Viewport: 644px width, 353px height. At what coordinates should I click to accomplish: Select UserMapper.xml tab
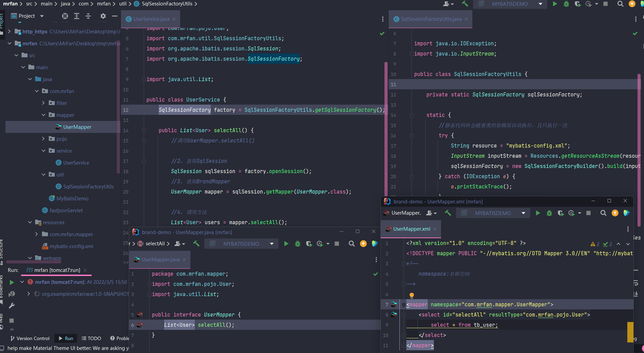click(411, 229)
